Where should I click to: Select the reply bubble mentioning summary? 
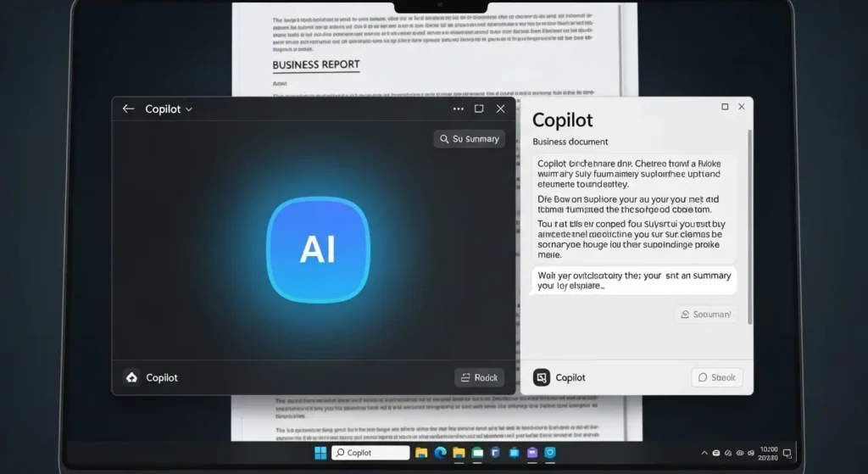[634, 281]
